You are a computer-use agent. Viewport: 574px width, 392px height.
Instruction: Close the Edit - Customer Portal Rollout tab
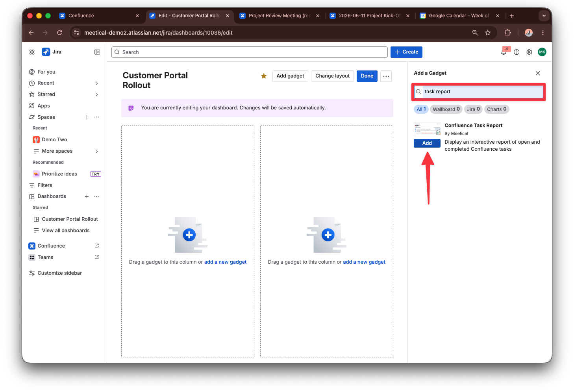click(228, 16)
